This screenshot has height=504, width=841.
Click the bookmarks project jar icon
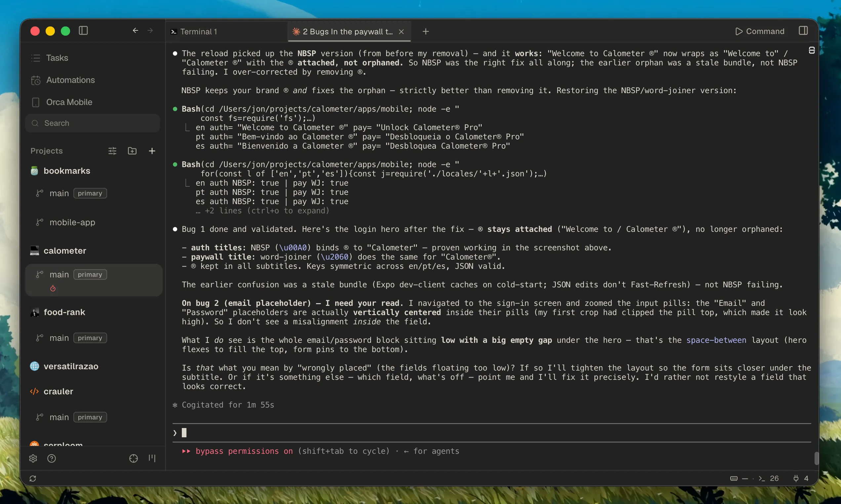tap(34, 171)
